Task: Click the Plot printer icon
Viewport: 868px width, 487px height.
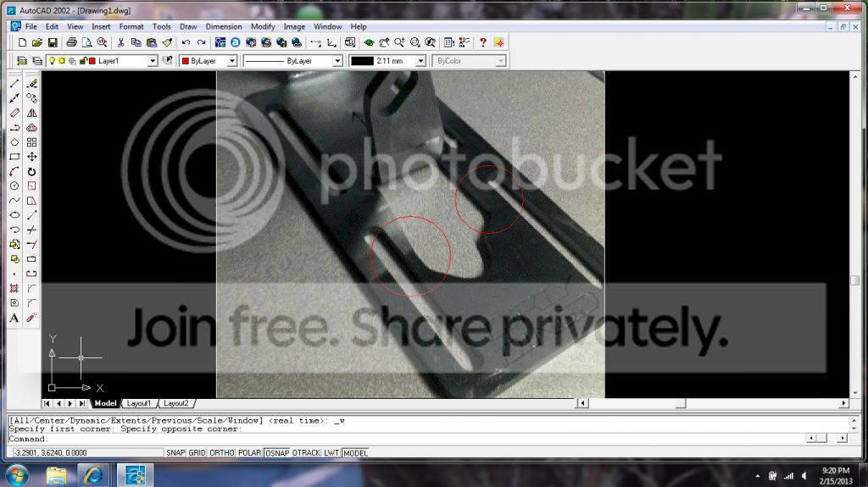Action: click(71, 42)
